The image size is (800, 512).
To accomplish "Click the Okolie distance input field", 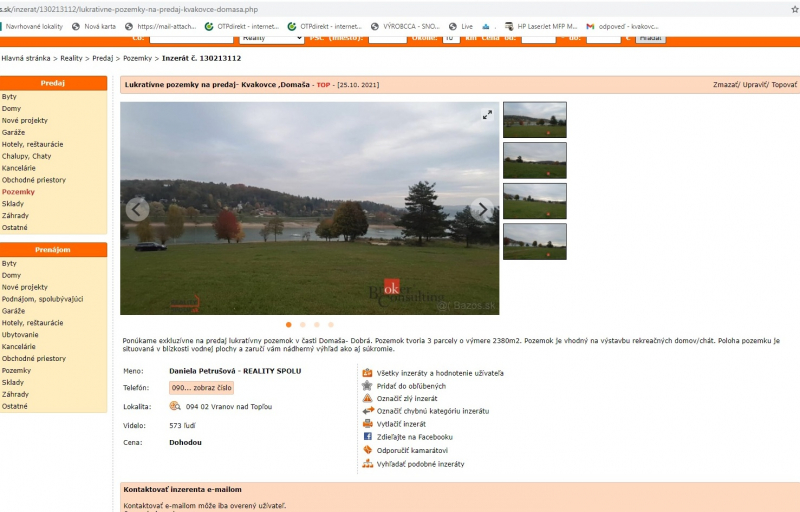I will tap(451, 37).
